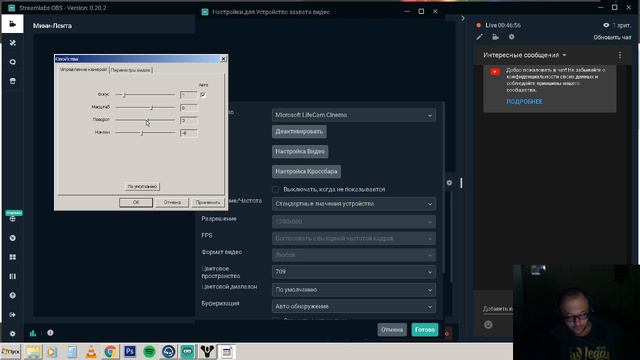The image size is (640, 360).
Task: Click the info icon in bottom bar
Action: pyautogui.click(x=50, y=333)
